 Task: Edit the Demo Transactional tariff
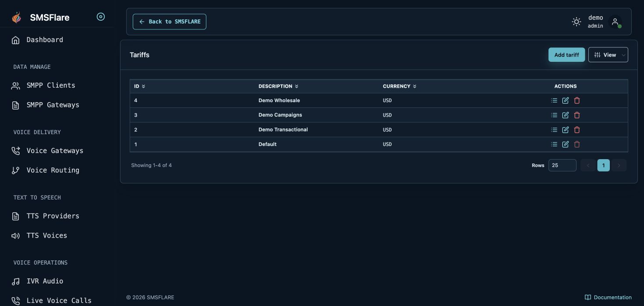tap(566, 130)
